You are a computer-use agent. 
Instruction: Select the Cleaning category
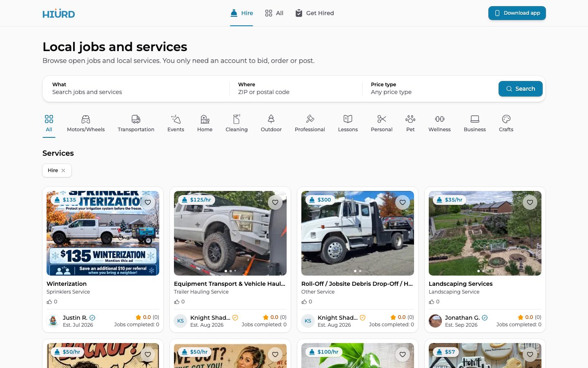(x=236, y=123)
